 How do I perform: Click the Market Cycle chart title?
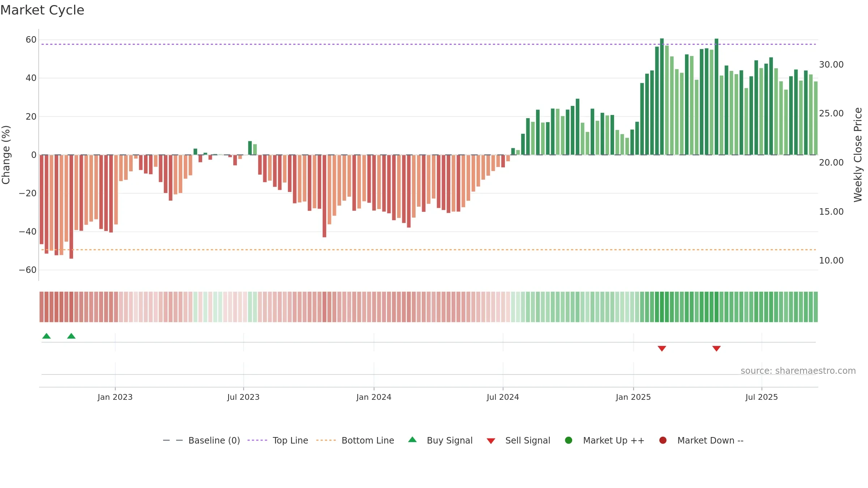pyautogui.click(x=42, y=10)
